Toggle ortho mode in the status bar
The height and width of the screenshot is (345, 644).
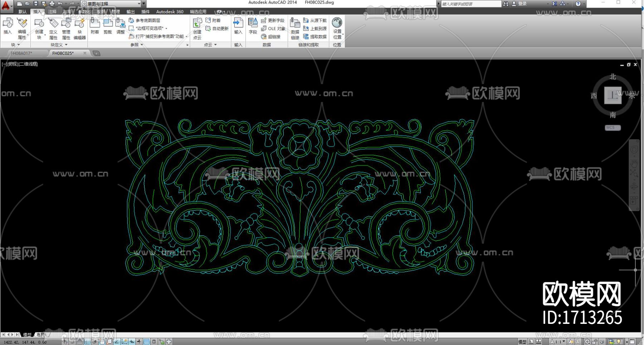(x=87, y=342)
